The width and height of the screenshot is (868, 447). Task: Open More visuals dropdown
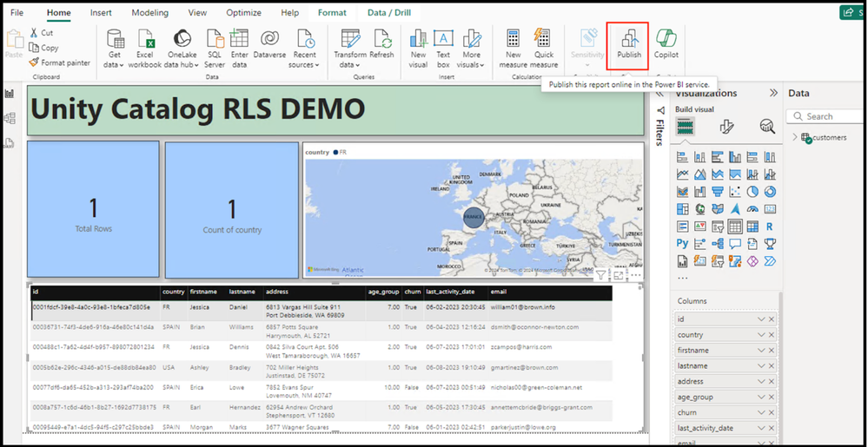[472, 48]
